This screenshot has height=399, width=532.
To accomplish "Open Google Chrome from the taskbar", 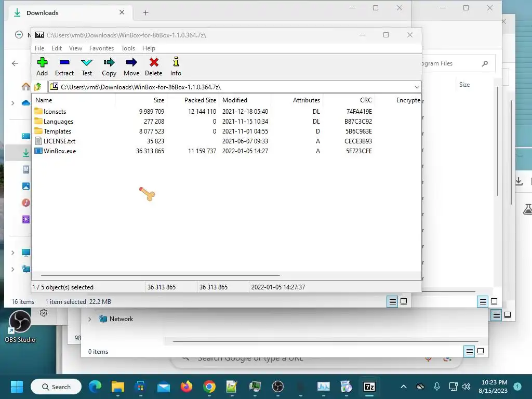I will coord(209,387).
